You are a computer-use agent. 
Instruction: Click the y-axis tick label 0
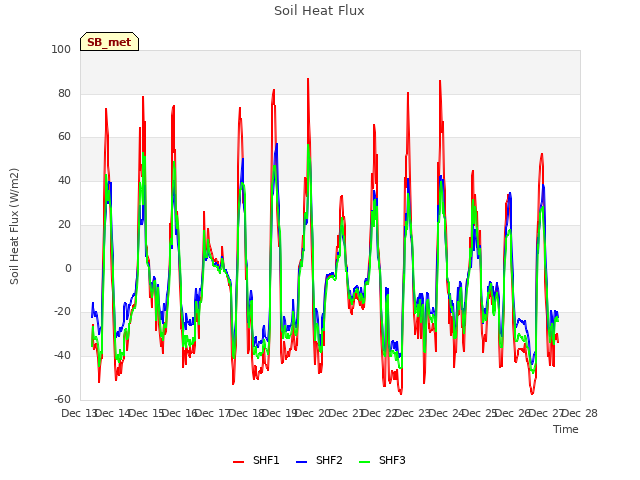(x=68, y=268)
